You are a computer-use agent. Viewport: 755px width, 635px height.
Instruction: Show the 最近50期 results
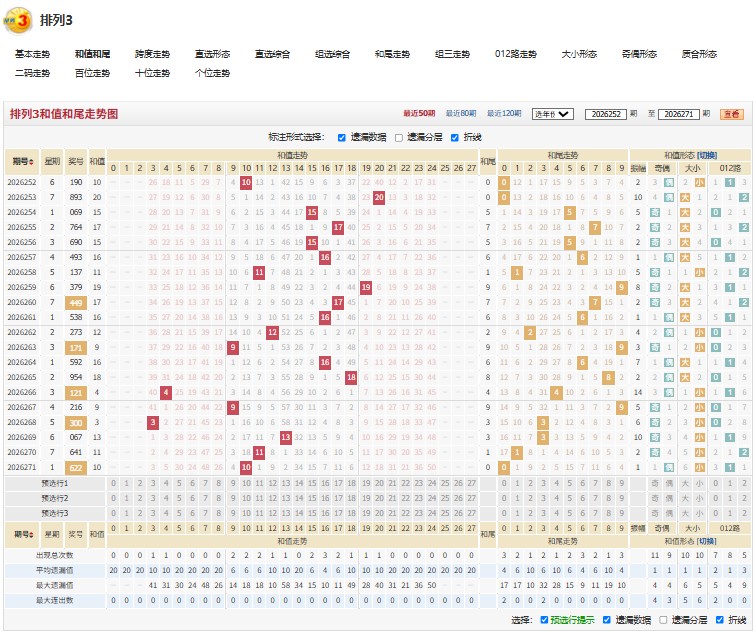(x=419, y=114)
